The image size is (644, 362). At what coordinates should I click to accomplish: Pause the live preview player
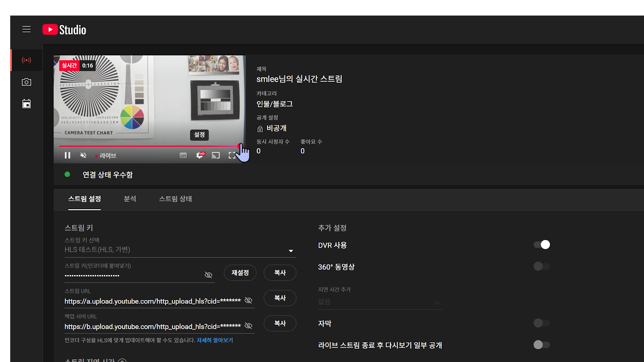(67, 156)
